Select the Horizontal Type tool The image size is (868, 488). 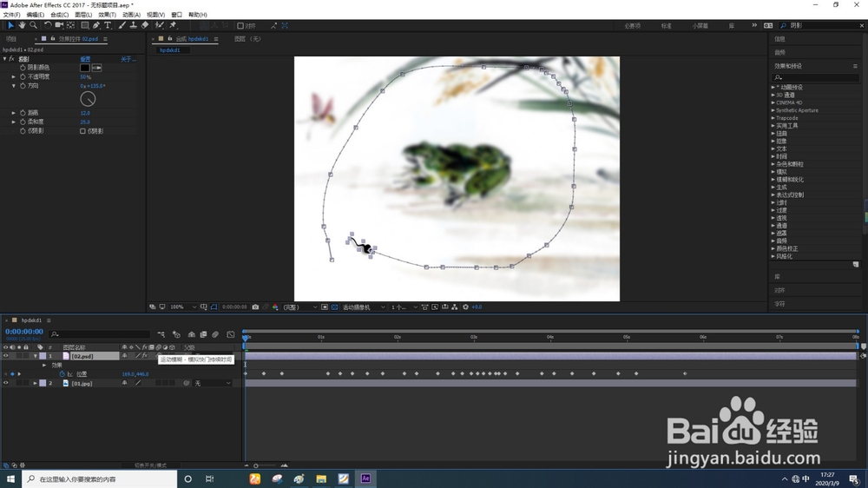(108, 25)
